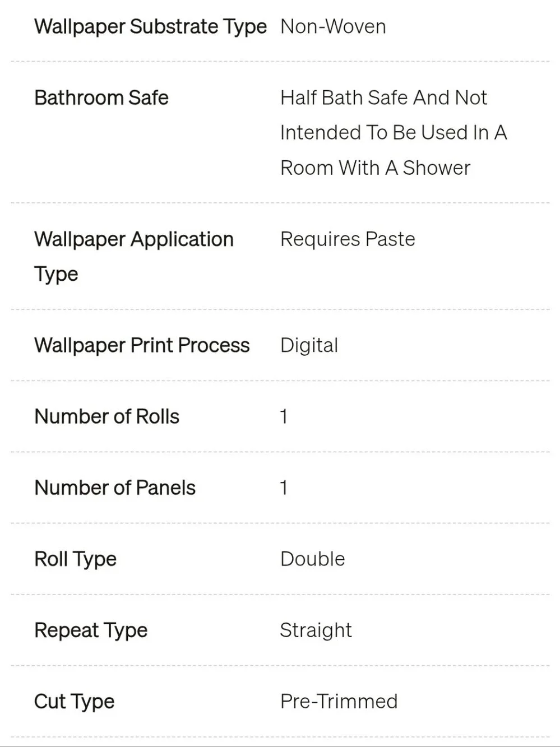The image size is (560, 747).
Task: Select the Bathroom Safe label
Action: click(101, 98)
